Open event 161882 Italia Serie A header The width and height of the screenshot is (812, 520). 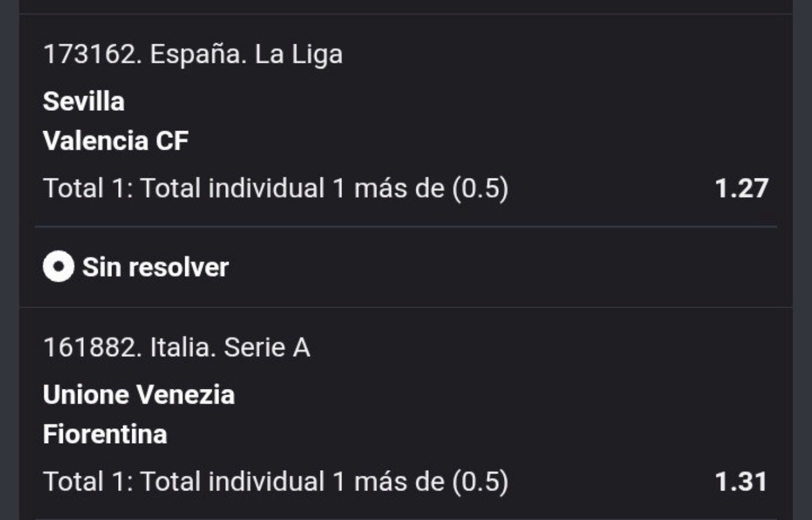click(177, 348)
